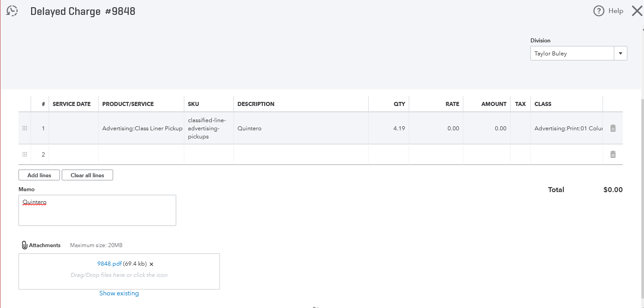Click the delayed charge history clock icon

(12, 11)
